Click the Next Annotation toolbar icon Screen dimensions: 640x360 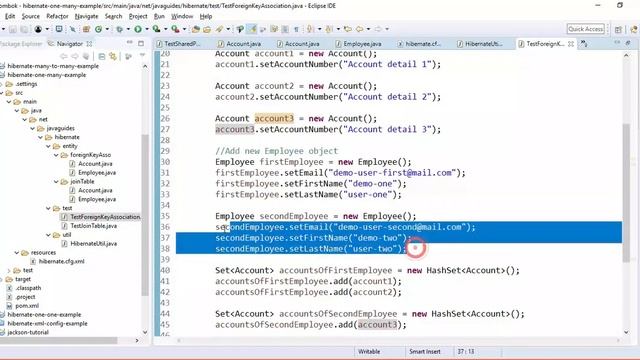pyautogui.click(x=310, y=29)
